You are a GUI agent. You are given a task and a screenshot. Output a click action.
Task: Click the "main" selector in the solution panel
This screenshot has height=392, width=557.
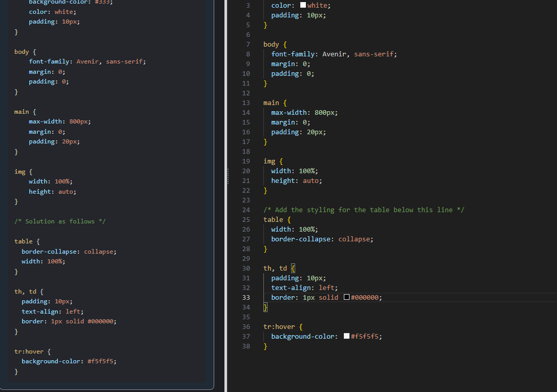[x=22, y=112]
